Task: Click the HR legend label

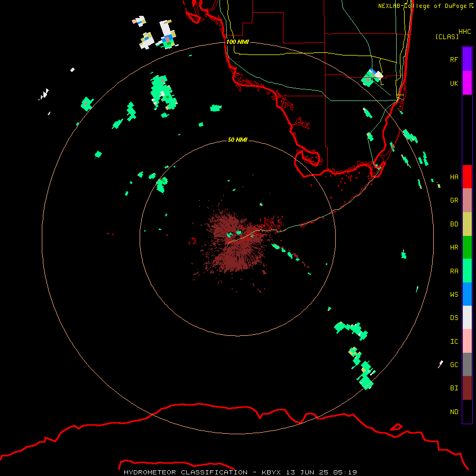Action: click(454, 248)
